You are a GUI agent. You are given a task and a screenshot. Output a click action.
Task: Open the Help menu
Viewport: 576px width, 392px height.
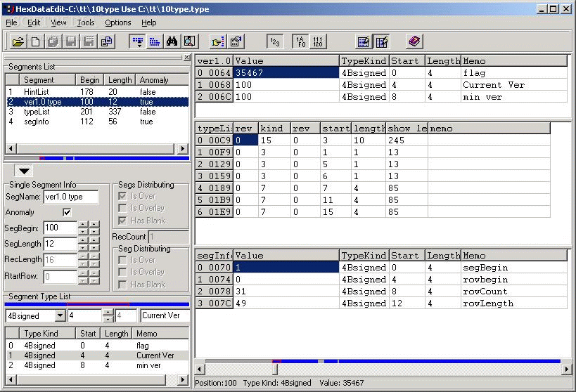(x=149, y=22)
